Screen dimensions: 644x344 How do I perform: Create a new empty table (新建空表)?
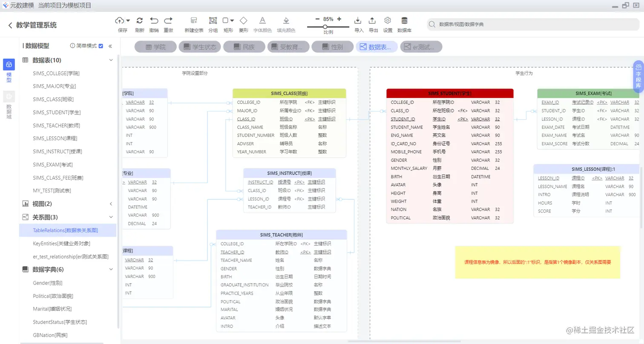click(x=194, y=20)
